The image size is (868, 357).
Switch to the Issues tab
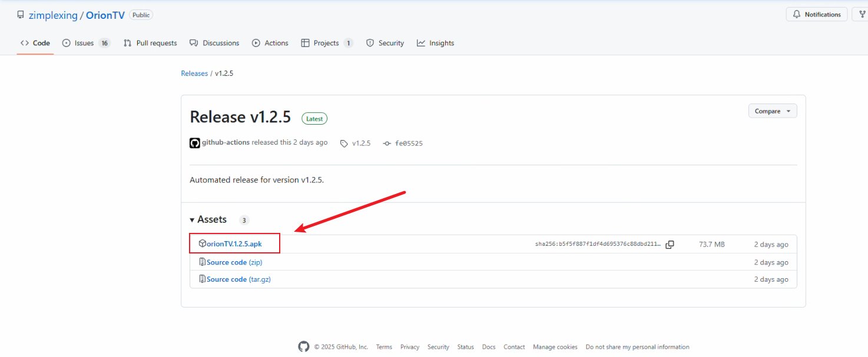(86, 43)
